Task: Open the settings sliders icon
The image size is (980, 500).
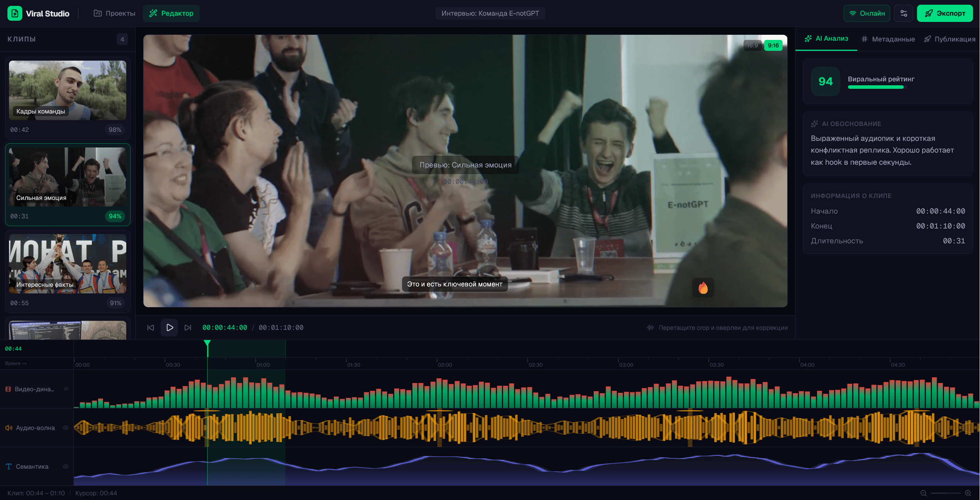Action: click(903, 13)
